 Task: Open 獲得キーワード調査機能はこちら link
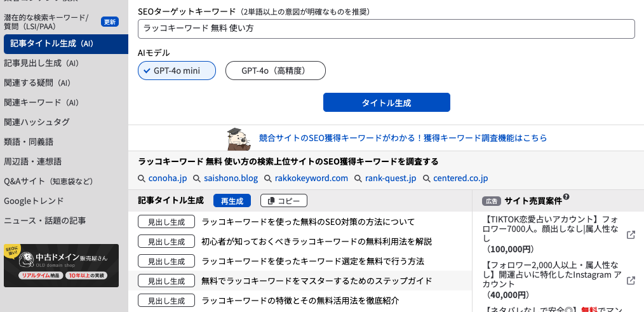(x=403, y=138)
